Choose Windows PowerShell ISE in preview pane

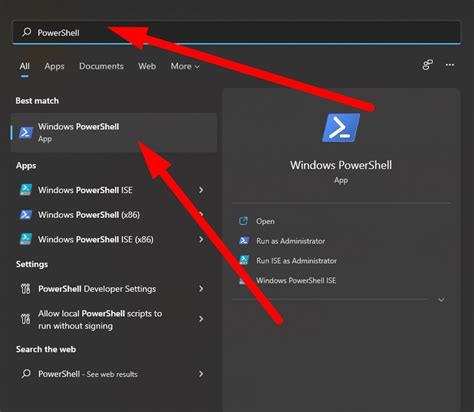pos(296,280)
